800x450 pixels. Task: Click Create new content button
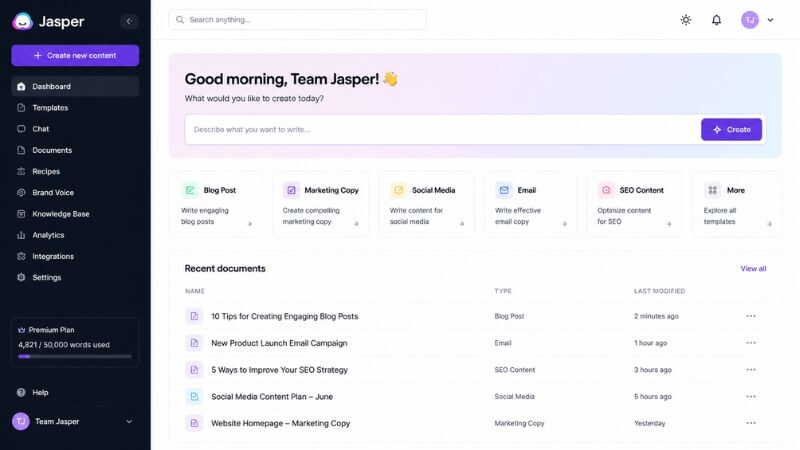point(75,56)
